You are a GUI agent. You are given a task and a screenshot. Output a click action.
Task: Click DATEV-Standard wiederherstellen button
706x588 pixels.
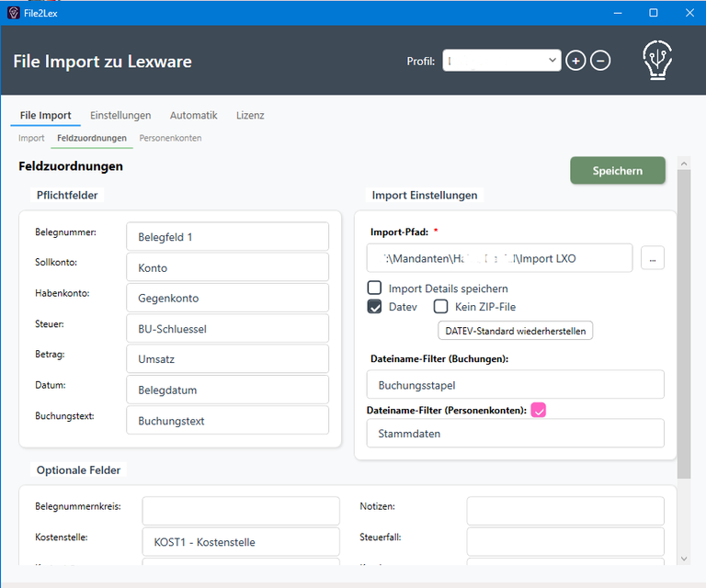click(515, 331)
